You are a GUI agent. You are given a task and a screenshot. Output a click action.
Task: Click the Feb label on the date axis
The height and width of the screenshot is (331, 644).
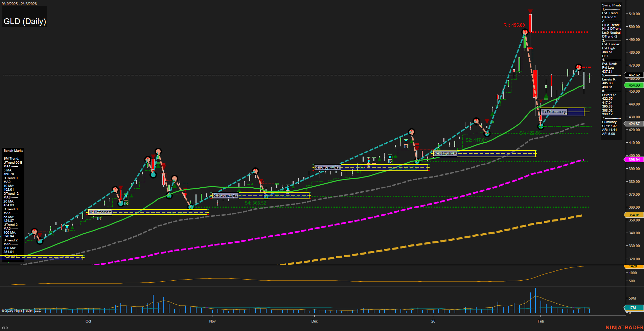pyautogui.click(x=541, y=321)
